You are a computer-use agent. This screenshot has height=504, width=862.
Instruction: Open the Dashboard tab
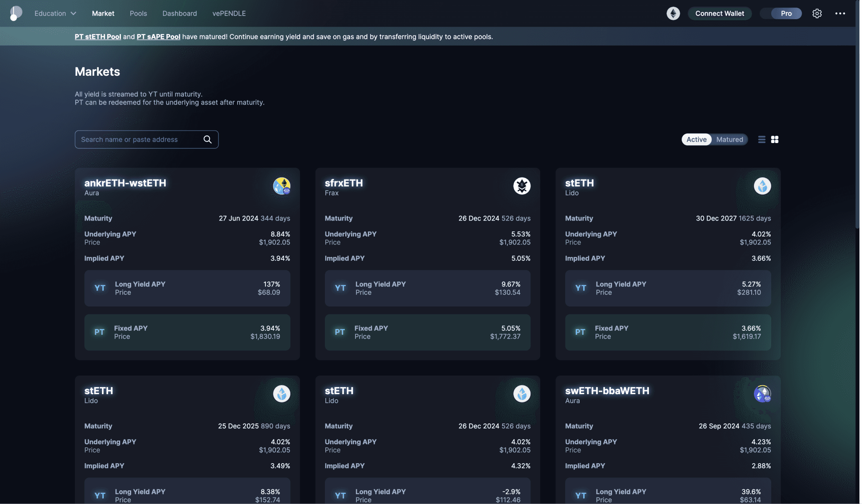point(180,13)
